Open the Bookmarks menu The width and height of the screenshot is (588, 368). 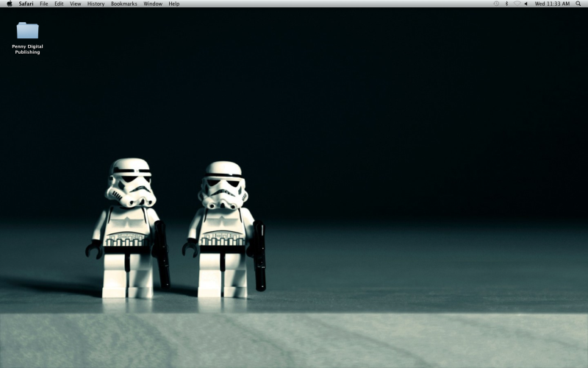coord(123,4)
